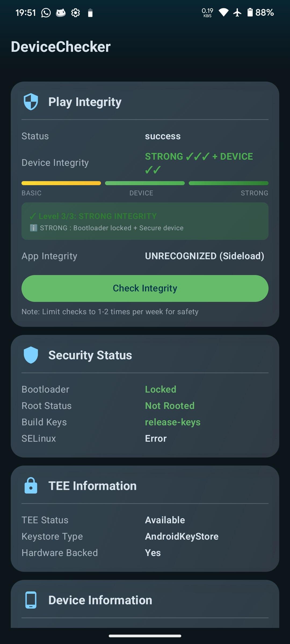Tap the AndroidKeyStore keystore type value
This screenshot has width=290, height=644.
pyautogui.click(x=182, y=536)
